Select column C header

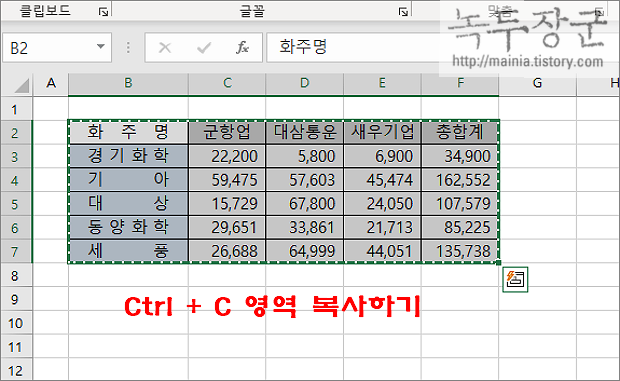click(227, 83)
